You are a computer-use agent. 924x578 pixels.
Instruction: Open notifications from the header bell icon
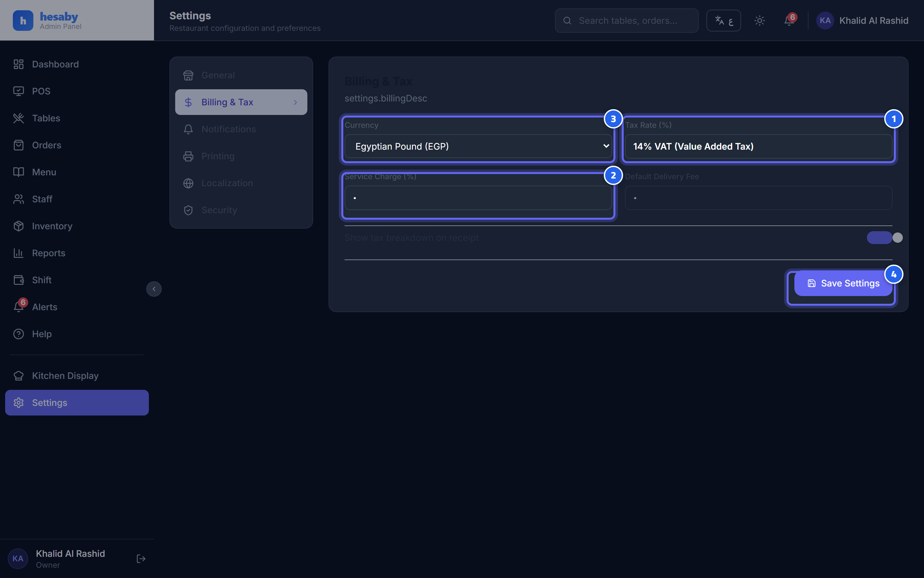(789, 21)
